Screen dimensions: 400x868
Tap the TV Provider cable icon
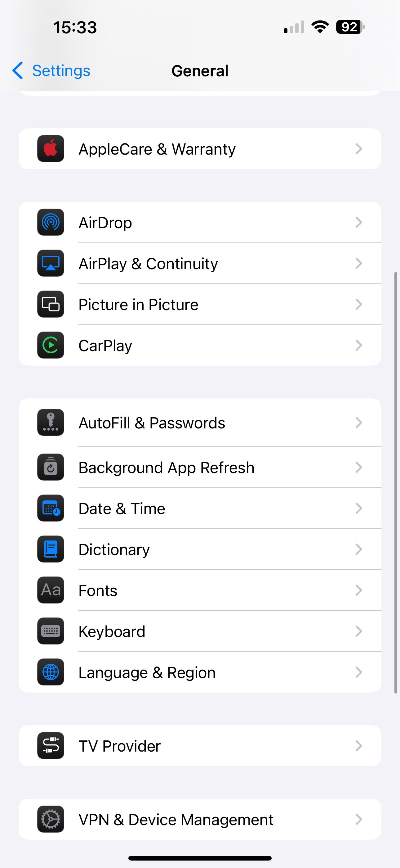click(x=51, y=745)
